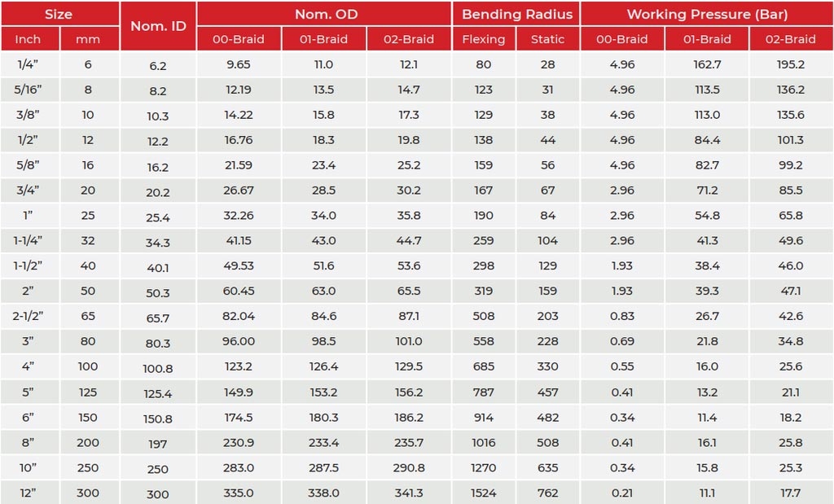The image size is (834, 504).
Task: Select the 195.2 pressure cell
Action: [790, 64]
